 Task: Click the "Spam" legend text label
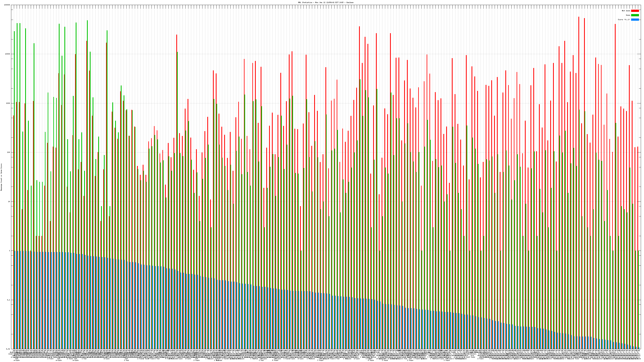pyautogui.click(x=628, y=15)
